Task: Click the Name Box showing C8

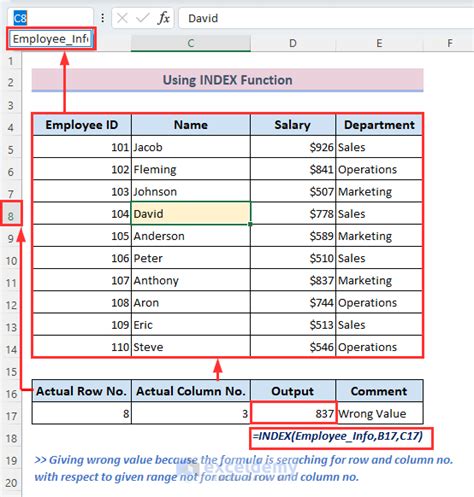Action: point(50,18)
